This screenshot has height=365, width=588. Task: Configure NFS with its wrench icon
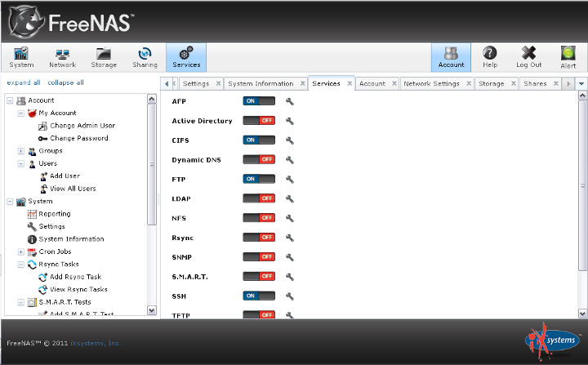[x=289, y=218]
